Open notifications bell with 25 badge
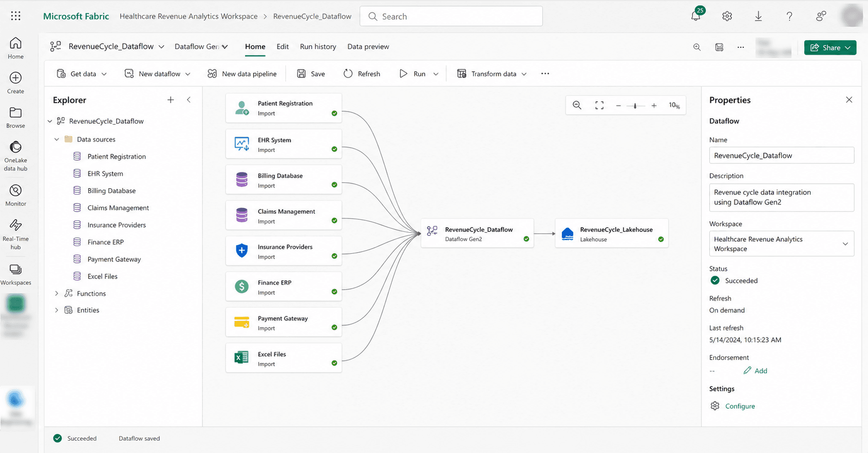 click(696, 15)
